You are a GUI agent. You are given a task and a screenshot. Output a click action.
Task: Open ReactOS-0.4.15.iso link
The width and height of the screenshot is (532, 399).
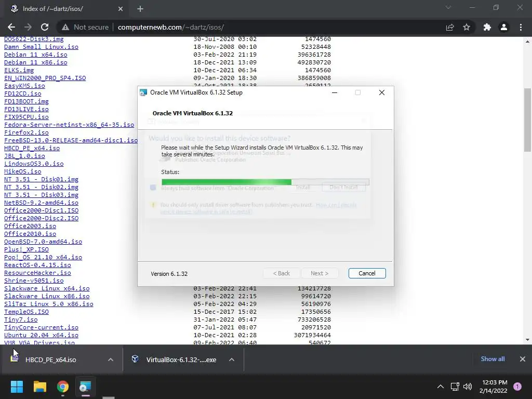pos(37,265)
